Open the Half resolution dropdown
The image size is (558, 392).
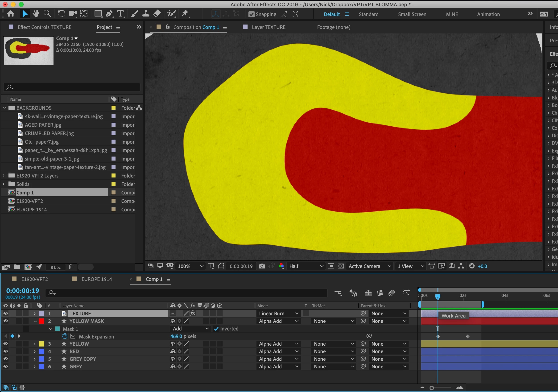tap(306, 266)
